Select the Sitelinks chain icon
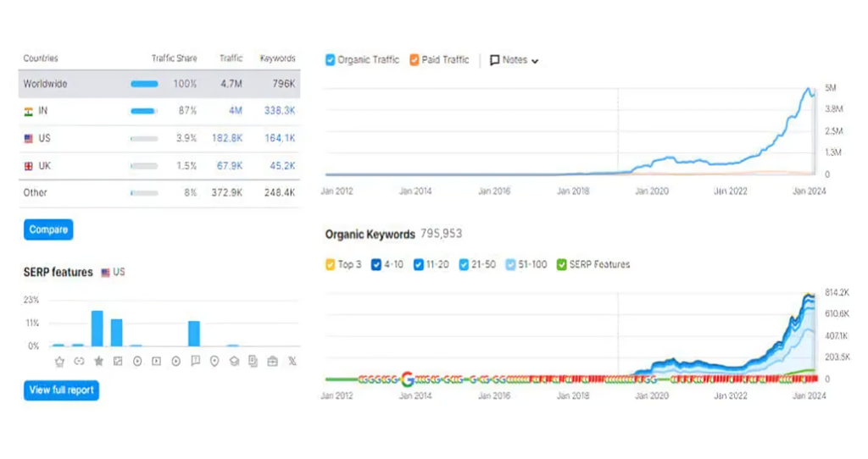This screenshot has width=868, height=459. (79, 362)
